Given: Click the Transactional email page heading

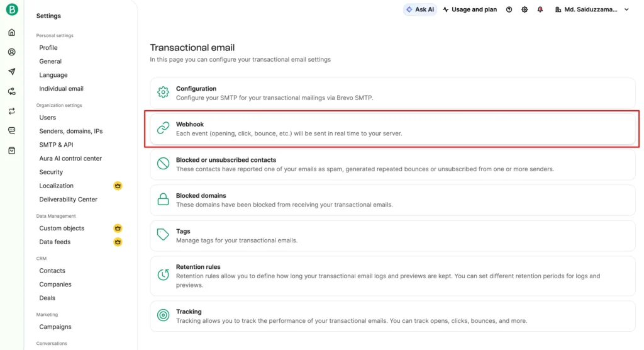Looking at the screenshot, I should (x=192, y=48).
